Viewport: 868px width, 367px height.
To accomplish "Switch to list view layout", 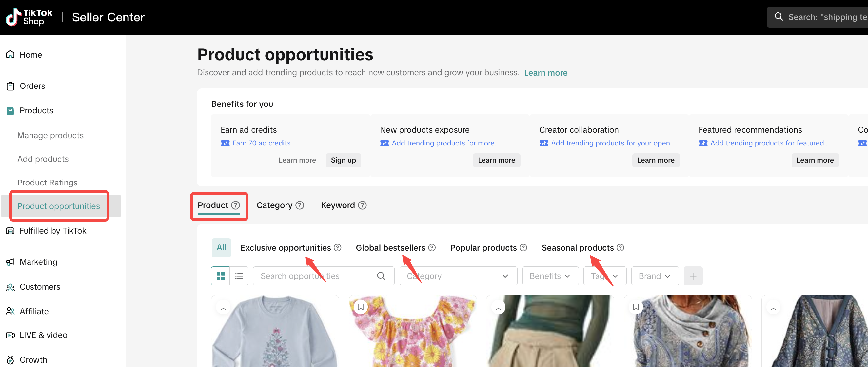I will pyautogui.click(x=239, y=276).
